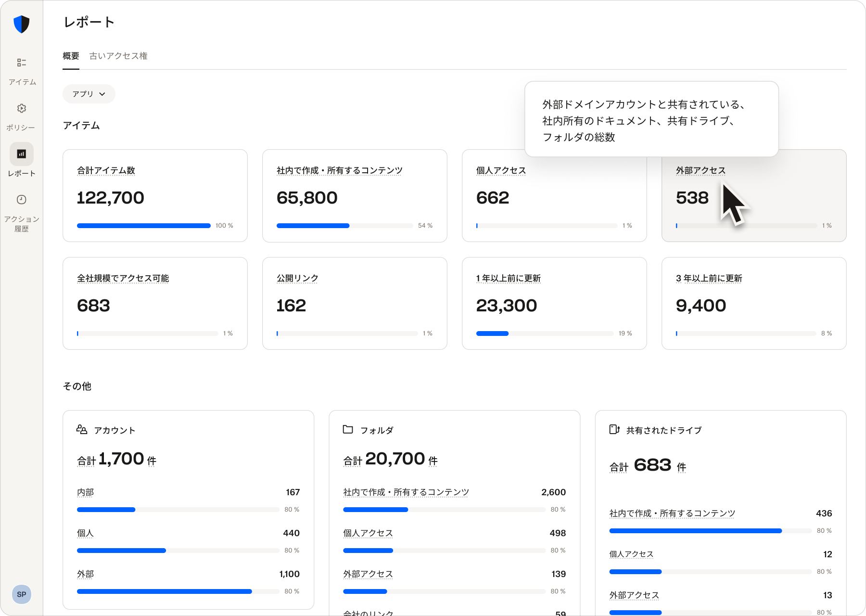Click the 23,300 value
The image size is (866, 616).
(x=507, y=306)
